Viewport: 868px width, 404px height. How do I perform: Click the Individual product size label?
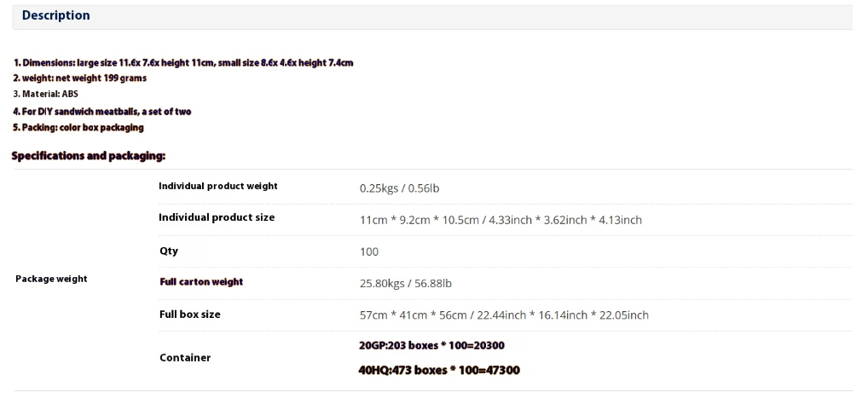pyautogui.click(x=217, y=217)
